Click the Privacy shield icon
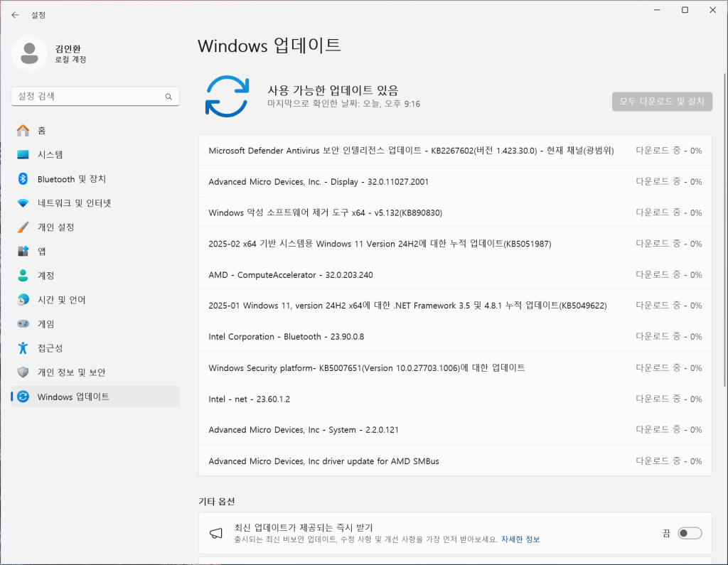Screen dimensions: 728x565 [x=23, y=372]
